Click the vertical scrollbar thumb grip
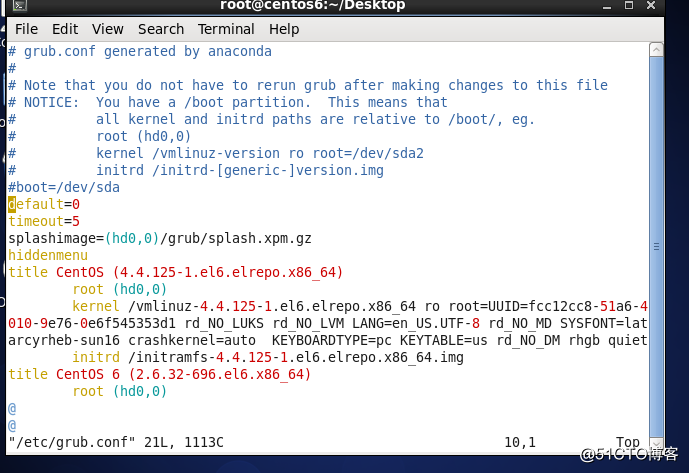The width and height of the screenshot is (689, 473). 656,247
